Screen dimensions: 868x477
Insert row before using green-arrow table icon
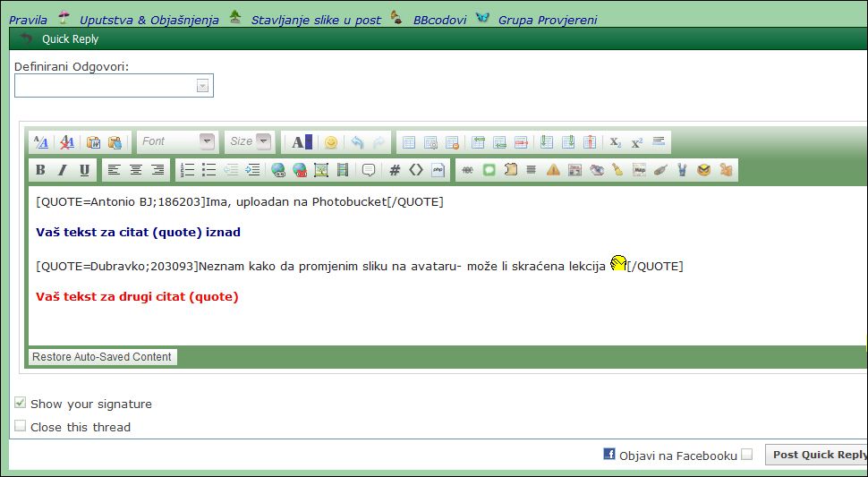478,142
